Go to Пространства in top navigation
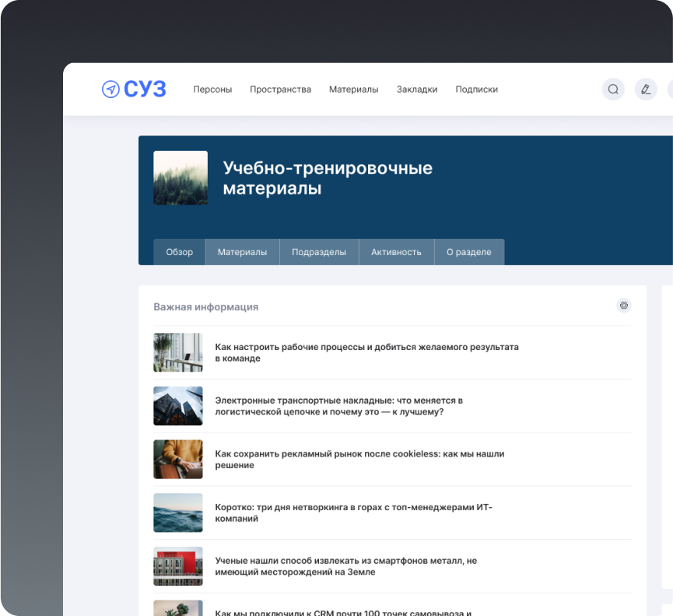Viewport: 673px width, 616px height. 280,89
